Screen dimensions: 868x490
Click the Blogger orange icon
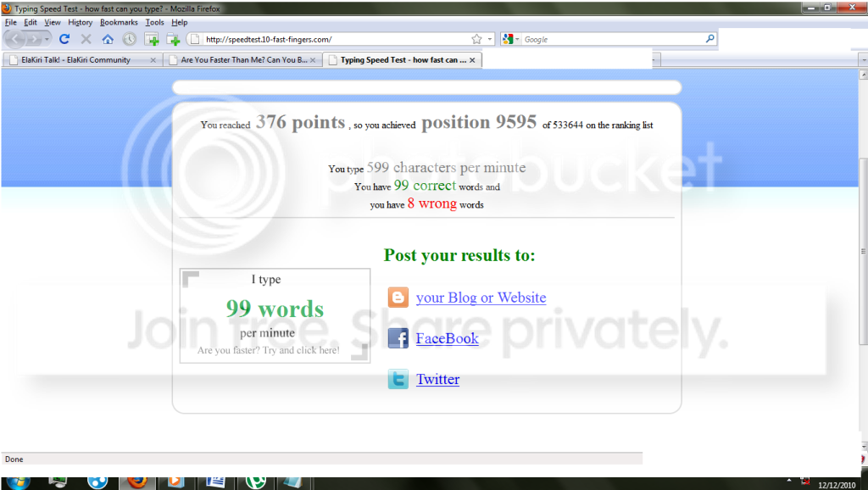coord(398,298)
